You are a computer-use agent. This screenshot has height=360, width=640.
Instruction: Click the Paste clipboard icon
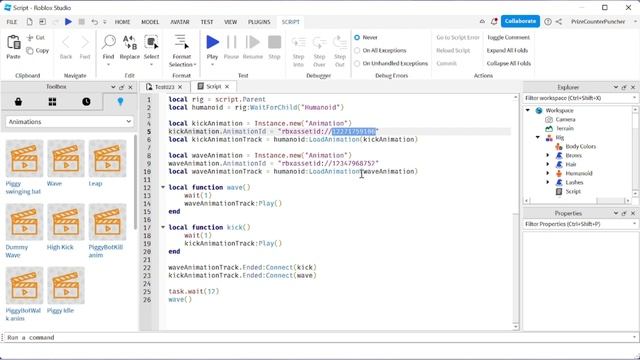13,42
